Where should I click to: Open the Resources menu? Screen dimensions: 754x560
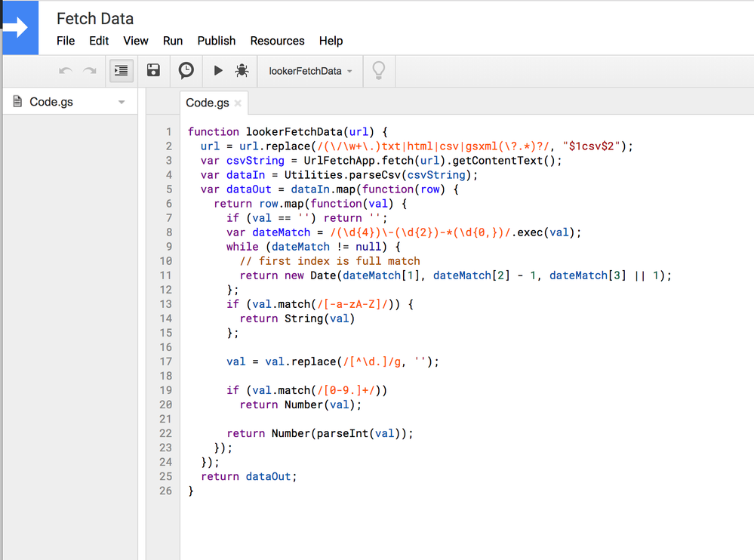coord(278,41)
